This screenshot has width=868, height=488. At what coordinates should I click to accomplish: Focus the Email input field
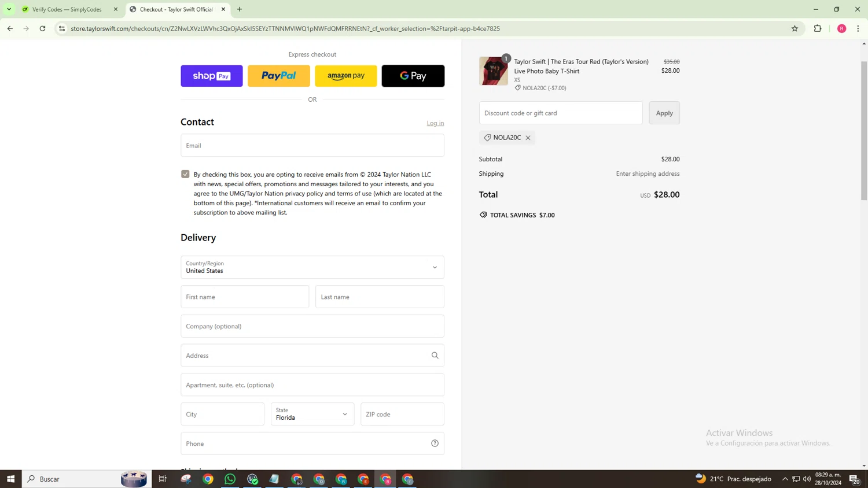[312, 146]
